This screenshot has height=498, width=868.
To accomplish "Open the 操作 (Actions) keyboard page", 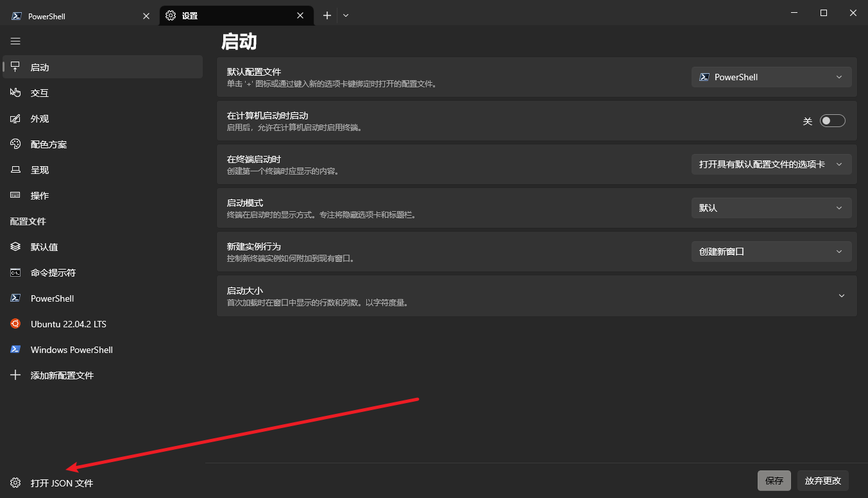I will point(40,196).
